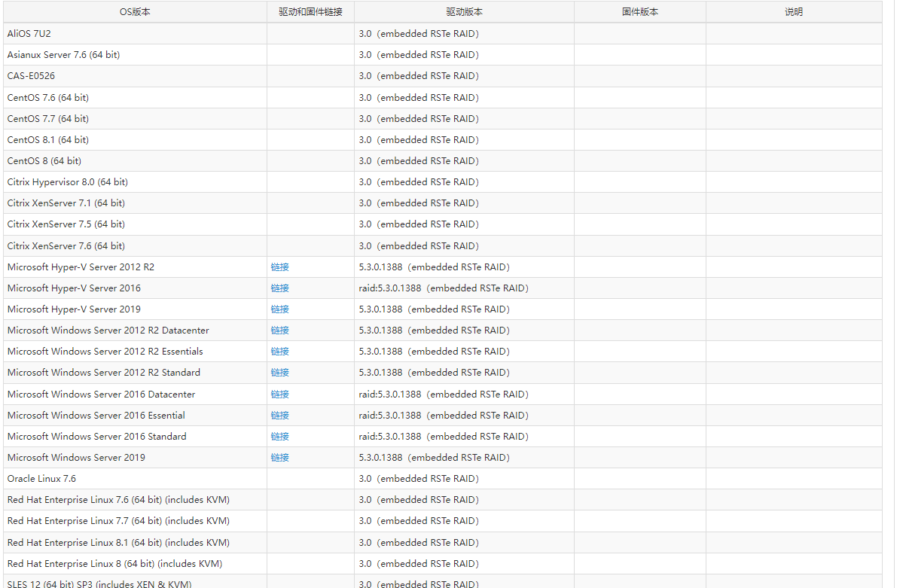The height and width of the screenshot is (588, 906).
Task: Open the link for Microsoft Hyper-V Server 2016
Action: point(279,288)
